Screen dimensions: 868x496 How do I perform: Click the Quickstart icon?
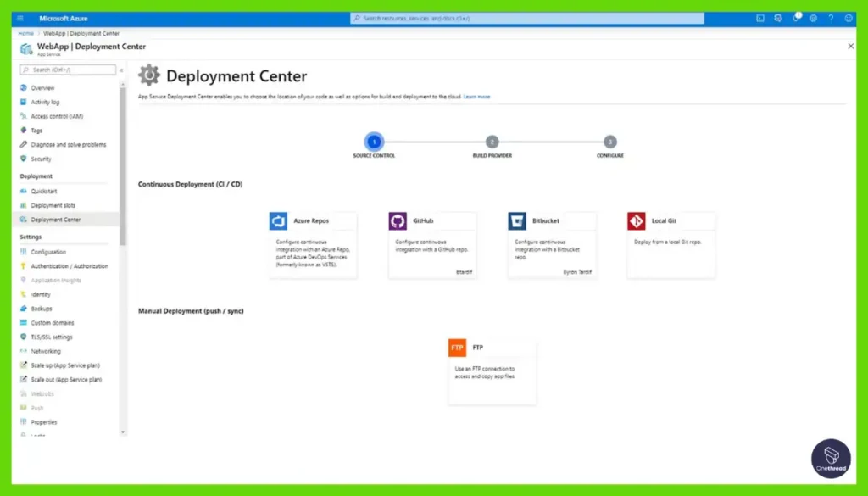tap(23, 191)
